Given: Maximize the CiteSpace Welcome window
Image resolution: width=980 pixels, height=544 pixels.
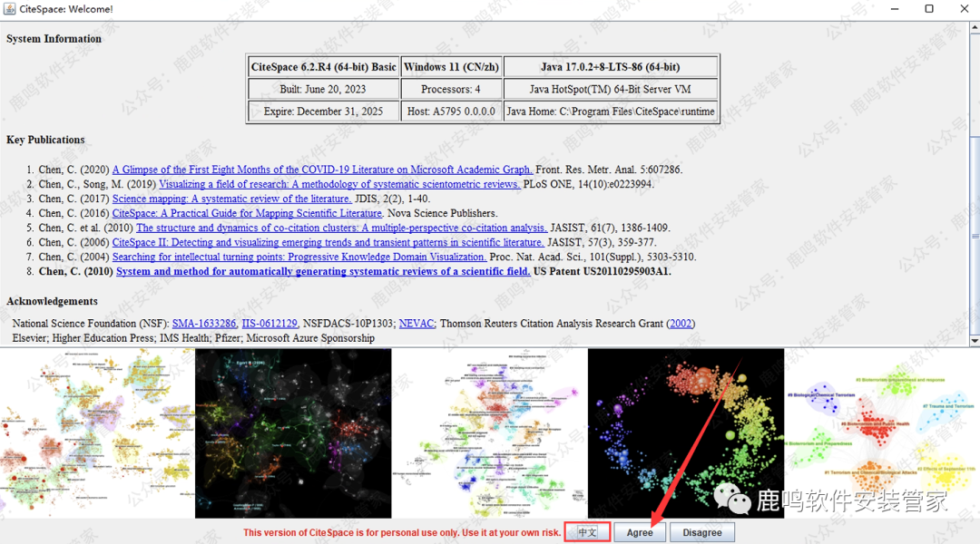Looking at the screenshot, I should coord(928,9).
